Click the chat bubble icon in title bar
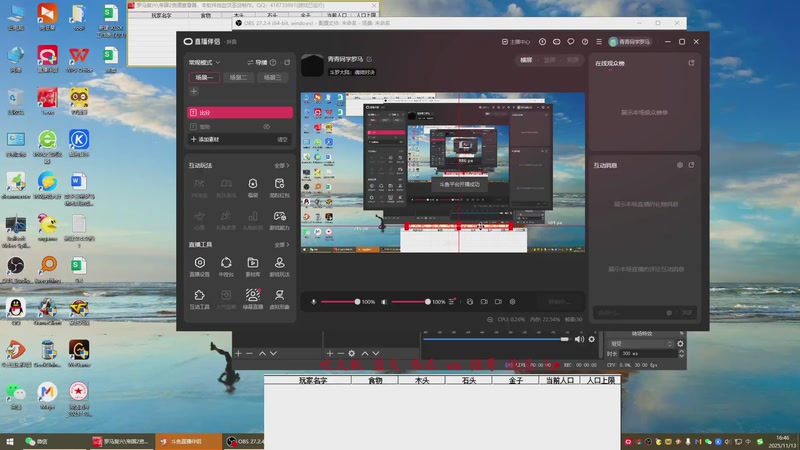Viewport: 800px width, 450px height. point(571,42)
